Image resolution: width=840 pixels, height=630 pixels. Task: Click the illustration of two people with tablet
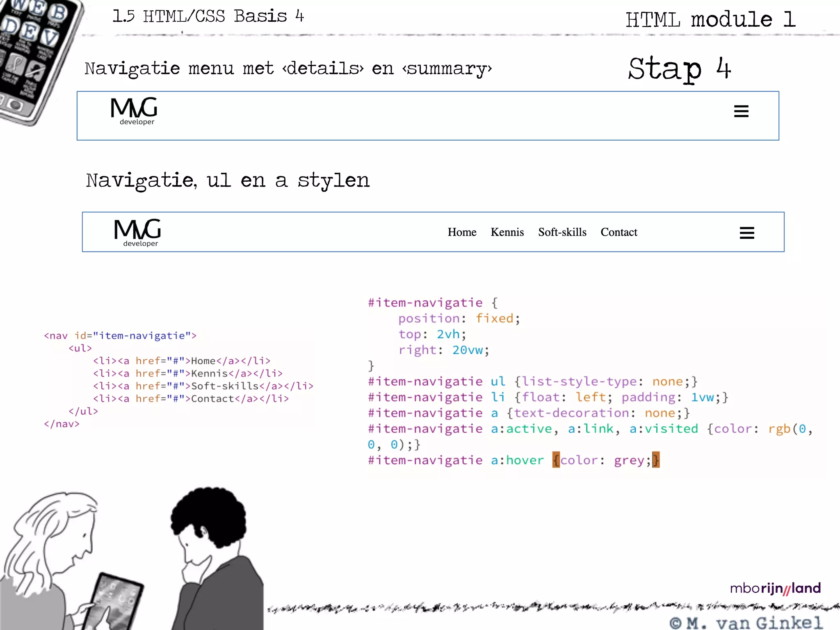pyautogui.click(x=131, y=559)
